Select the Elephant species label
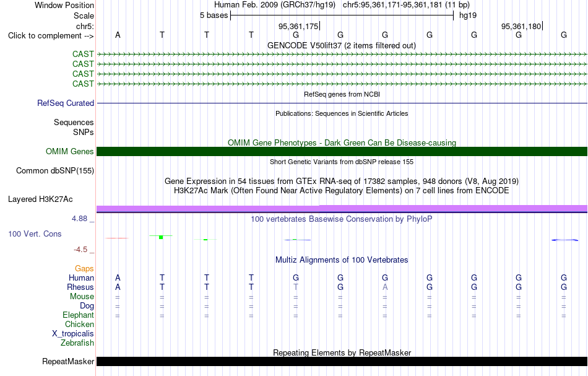Image resolution: width=588 pixels, height=376 pixels. point(78,315)
